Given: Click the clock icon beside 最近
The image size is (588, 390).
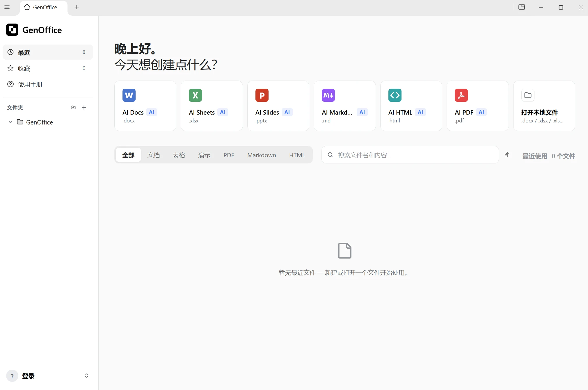Looking at the screenshot, I should pos(10,52).
